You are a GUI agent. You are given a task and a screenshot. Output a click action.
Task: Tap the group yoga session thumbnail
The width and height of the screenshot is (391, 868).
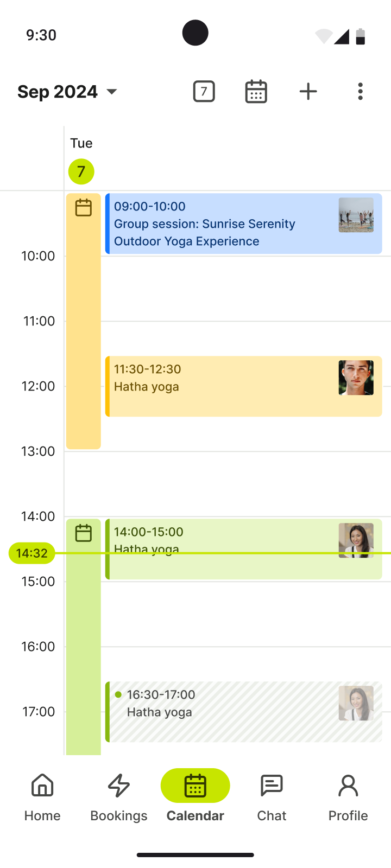(x=356, y=215)
